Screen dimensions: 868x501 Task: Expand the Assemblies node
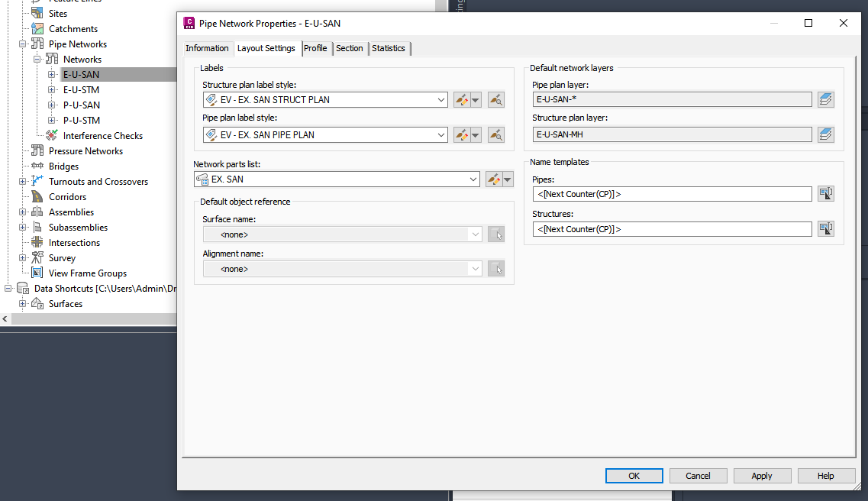point(23,212)
